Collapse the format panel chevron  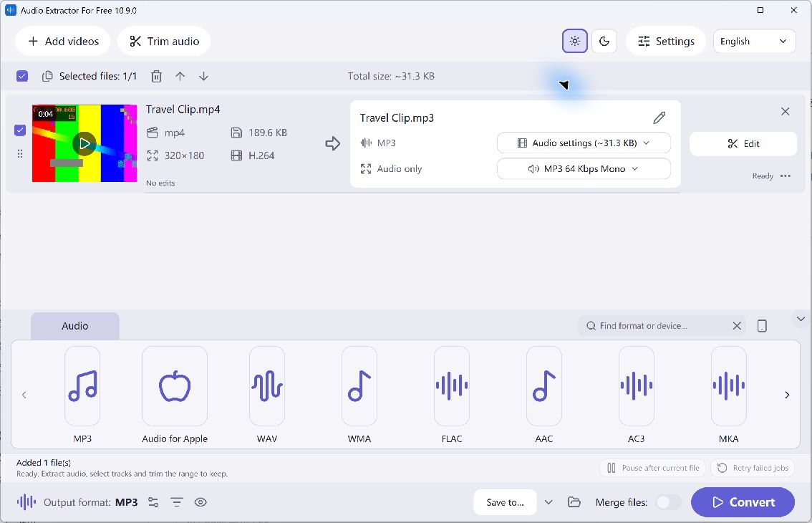coord(801,319)
